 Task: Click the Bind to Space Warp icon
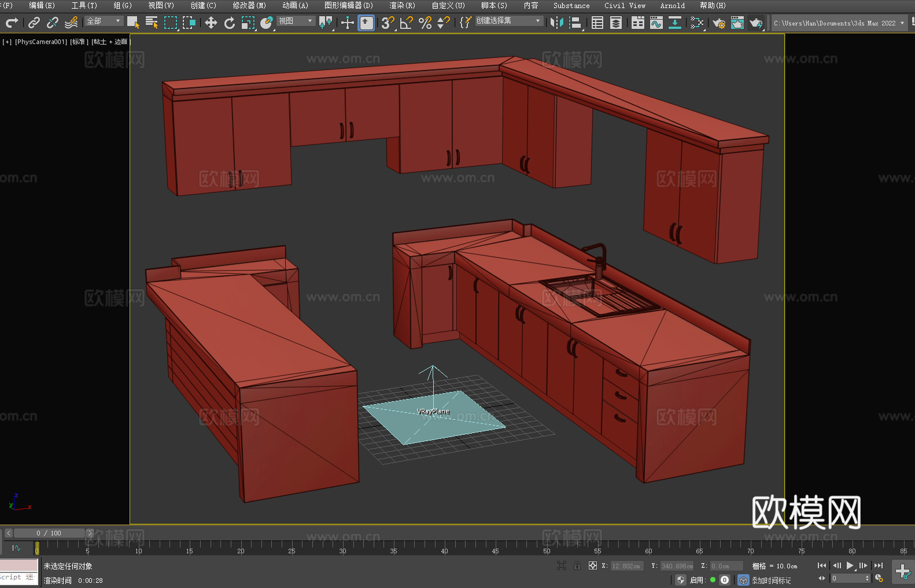click(x=71, y=23)
